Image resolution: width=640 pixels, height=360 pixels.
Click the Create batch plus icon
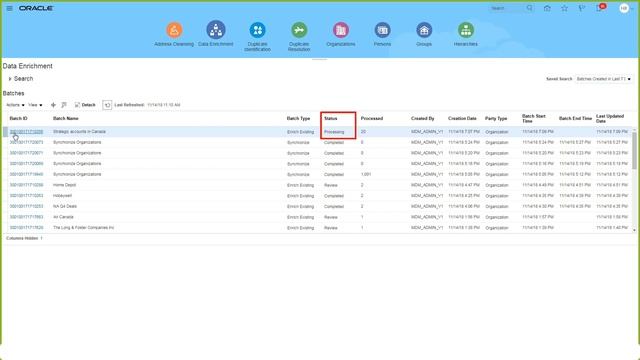[x=53, y=105]
